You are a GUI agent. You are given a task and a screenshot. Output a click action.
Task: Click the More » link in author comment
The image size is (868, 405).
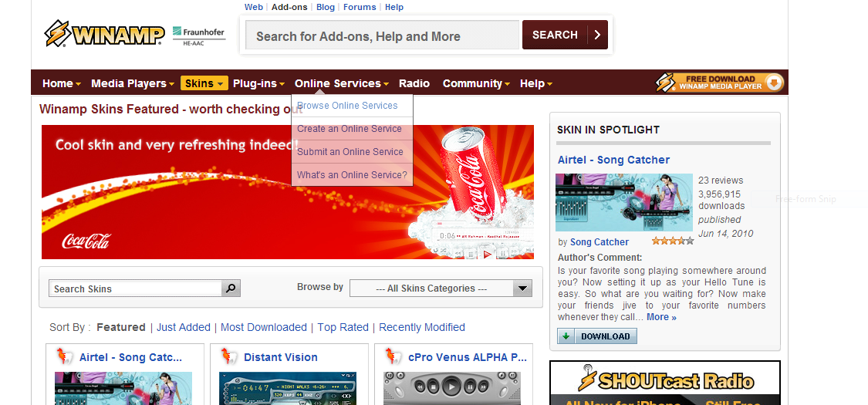point(661,317)
